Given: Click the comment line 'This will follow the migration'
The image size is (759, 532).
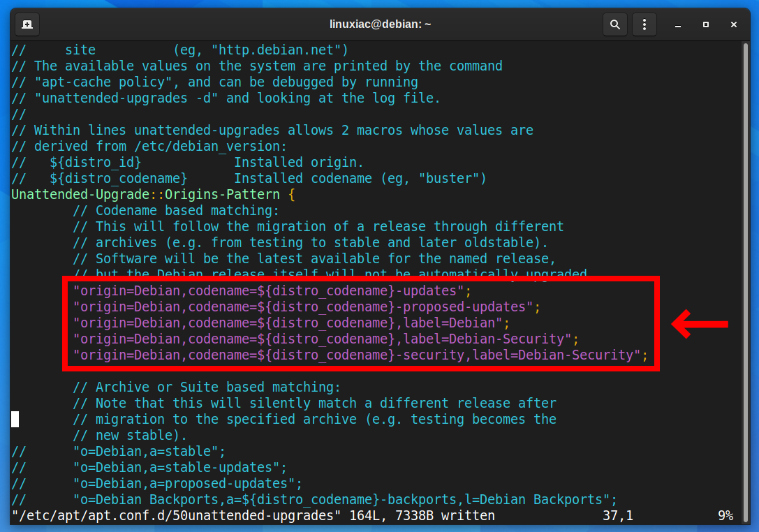Looking at the screenshot, I should [x=318, y=226].
